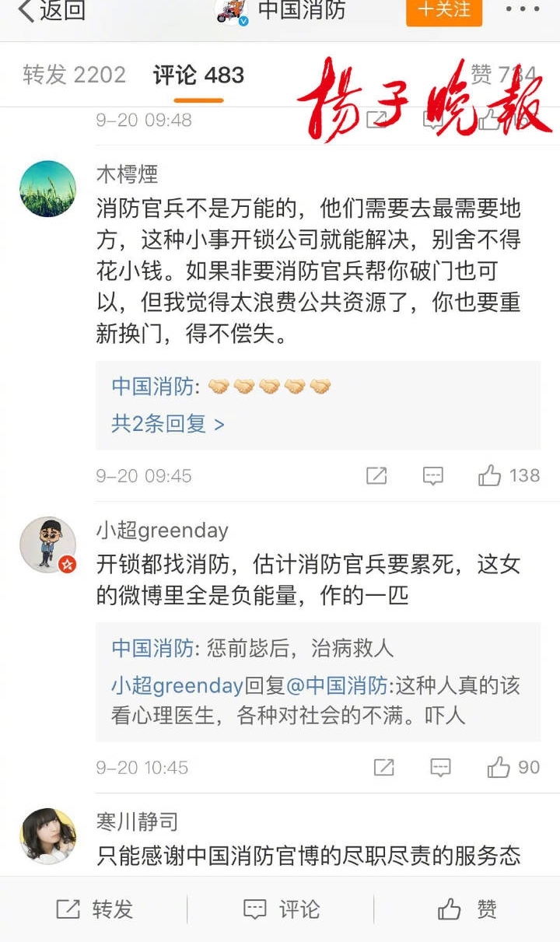
Task: Open 小超greenday's cartoon avatar
Action: pos(47,545)
